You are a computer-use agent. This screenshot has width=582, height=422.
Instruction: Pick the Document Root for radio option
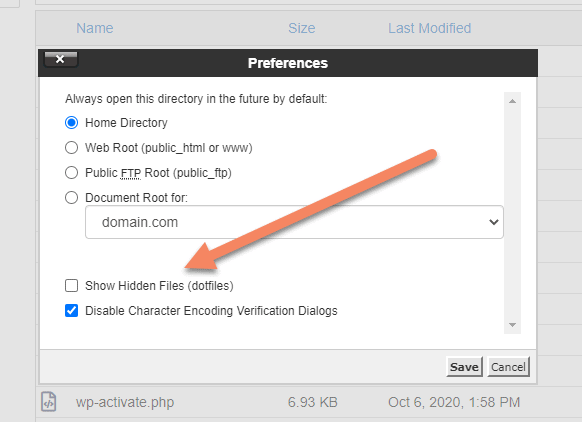71,197
